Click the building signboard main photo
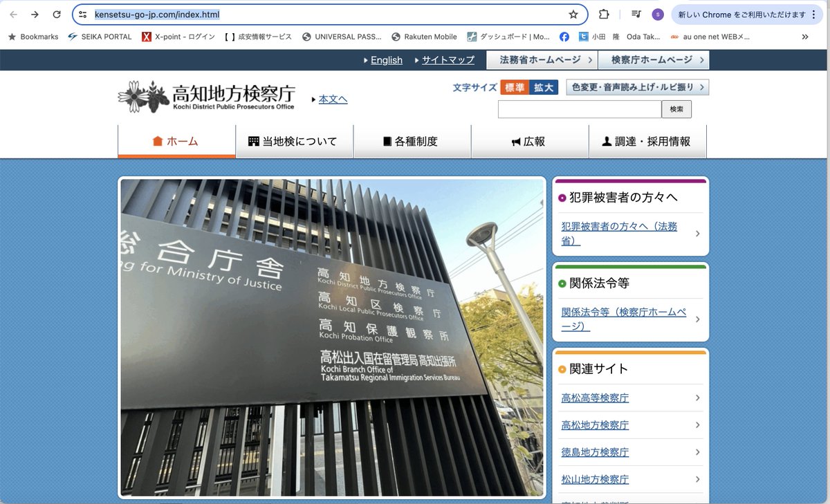 [x=332, y=337]
